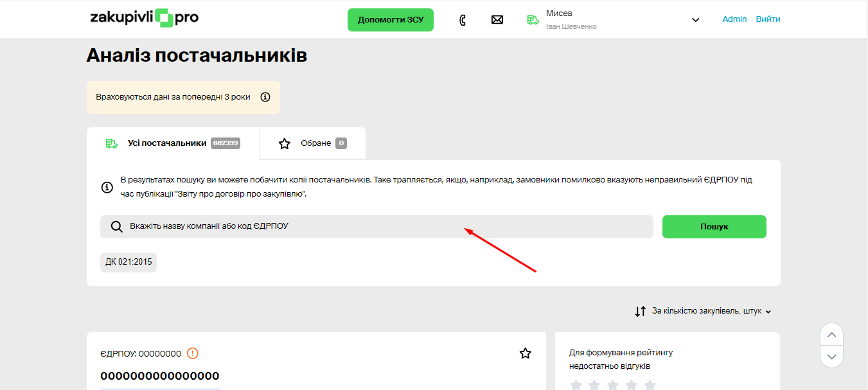Open sorting dropdown За кількістю закупівель

pyautogui.click(x=703, y=311)
